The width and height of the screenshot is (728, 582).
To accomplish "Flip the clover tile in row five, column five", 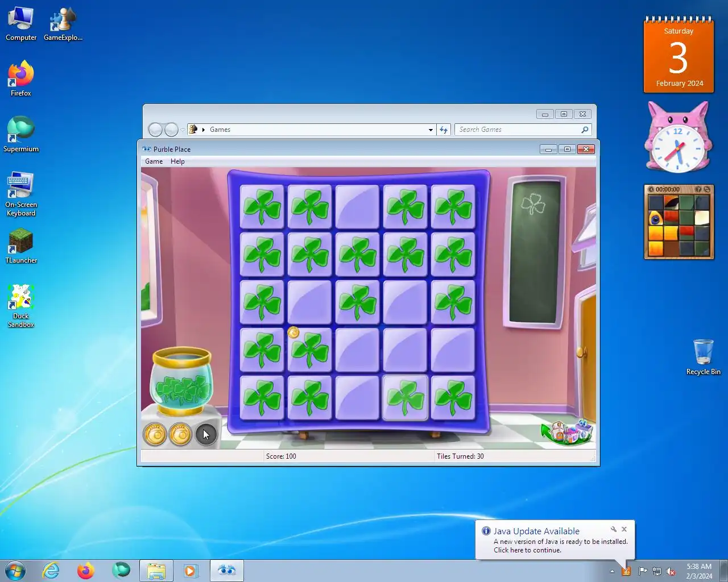I will click(453, 398).
